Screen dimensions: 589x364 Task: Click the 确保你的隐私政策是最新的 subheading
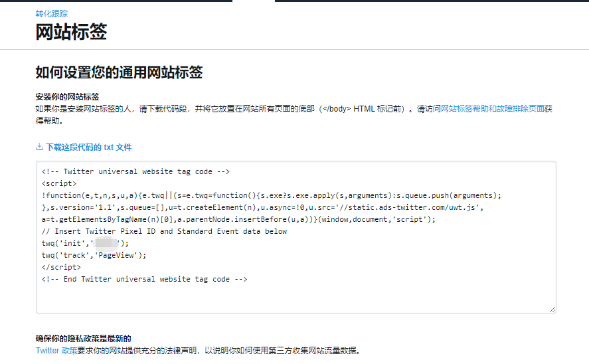click(84, 339)
